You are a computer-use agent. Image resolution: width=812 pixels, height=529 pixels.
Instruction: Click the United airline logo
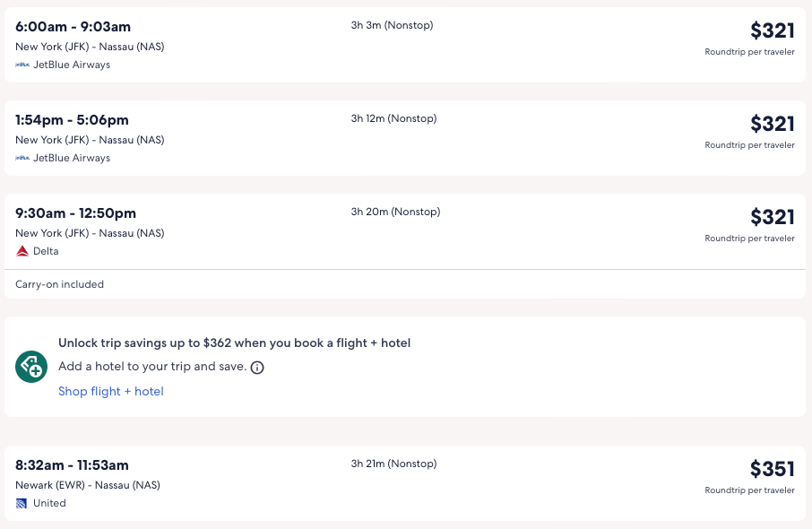(x=22, y=504)
